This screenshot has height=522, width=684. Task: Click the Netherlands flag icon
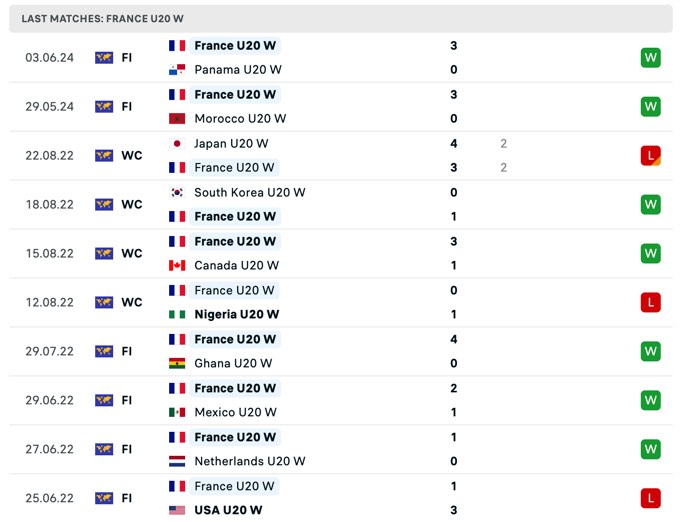pos(177,461)
